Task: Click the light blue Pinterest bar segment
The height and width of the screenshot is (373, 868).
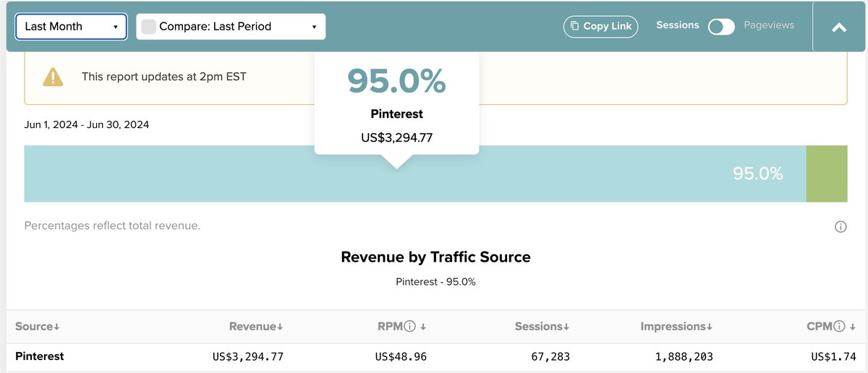Action: tap(415, 173)
